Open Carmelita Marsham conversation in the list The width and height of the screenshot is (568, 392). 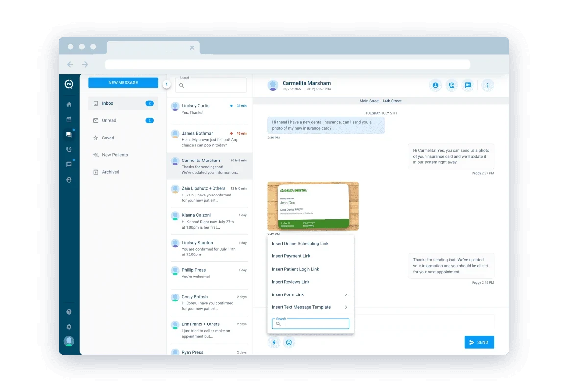click(x=210, y=166)
